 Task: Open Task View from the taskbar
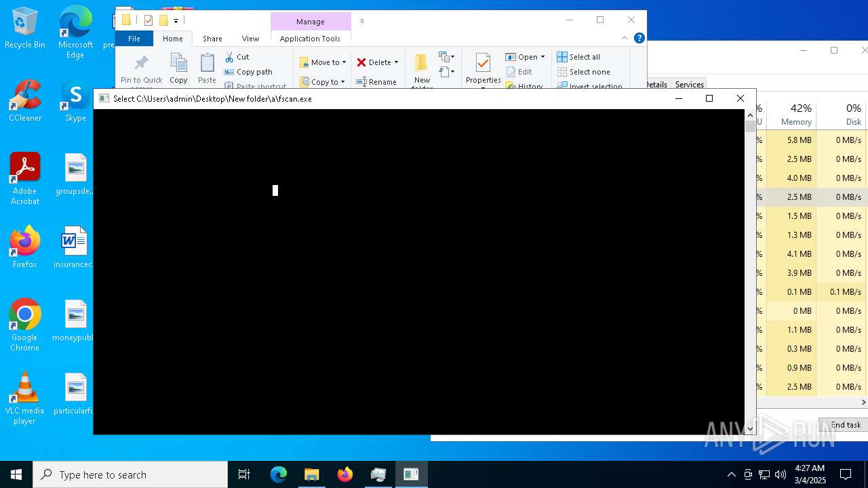244,474
